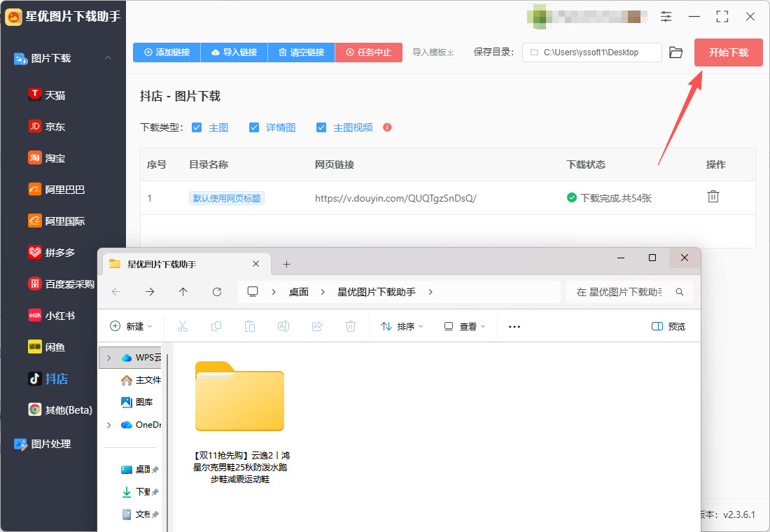Image resolution: width=770 pixels, height=532 pixels.
Task: Click the 下载完成,共54张 status text
Action: click(616, 198)
